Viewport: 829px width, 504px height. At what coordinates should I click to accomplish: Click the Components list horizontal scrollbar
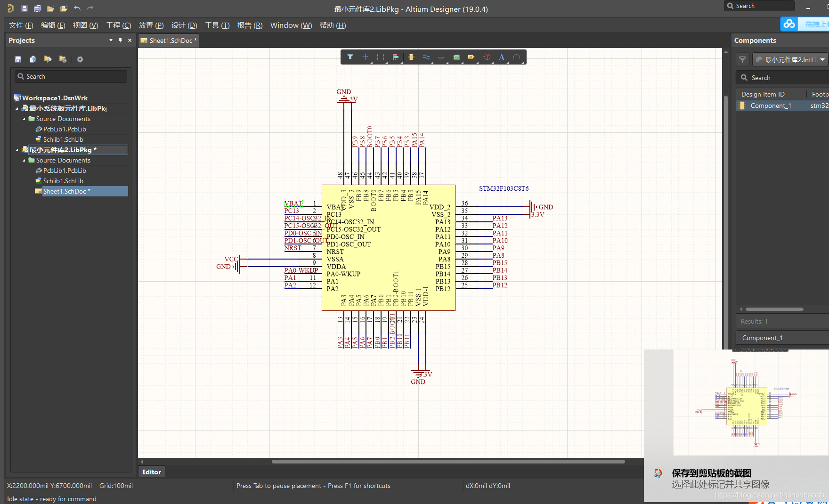(774, 309)
